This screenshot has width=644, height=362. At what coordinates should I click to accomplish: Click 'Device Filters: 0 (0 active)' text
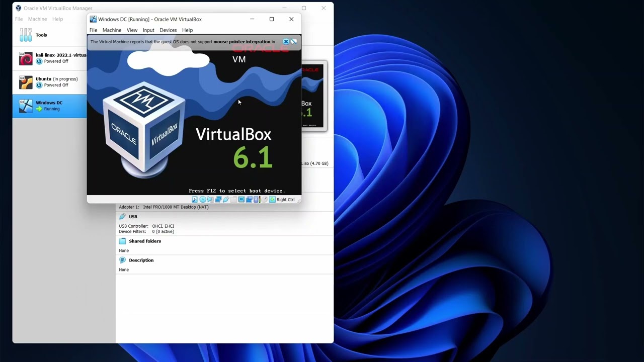coord(146,232)
